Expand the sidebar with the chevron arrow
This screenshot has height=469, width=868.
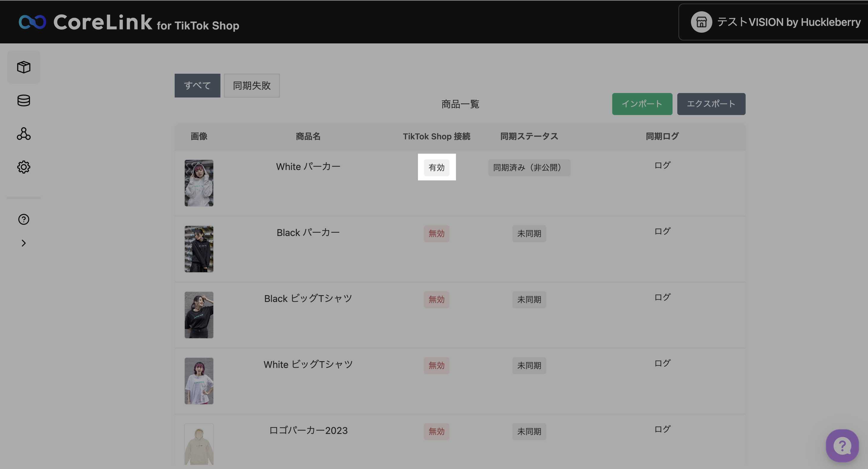click(23, 243)
